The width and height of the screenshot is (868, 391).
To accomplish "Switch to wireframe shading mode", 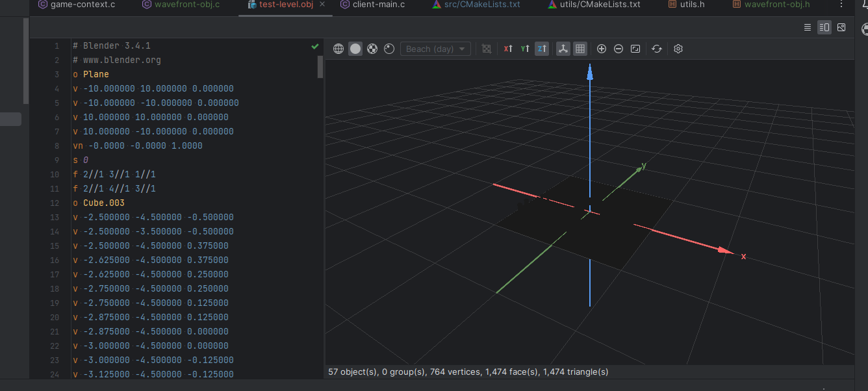I will click(338, 49).
